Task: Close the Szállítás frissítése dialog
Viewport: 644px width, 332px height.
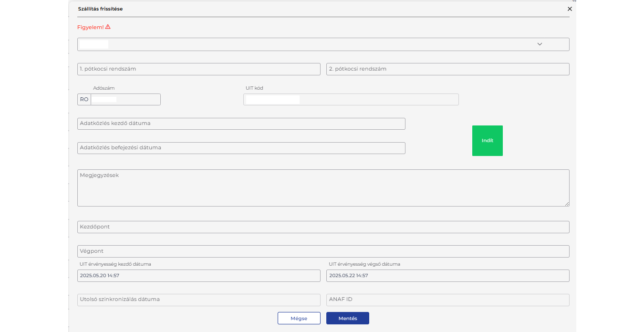Action: [x=570, y=9]
